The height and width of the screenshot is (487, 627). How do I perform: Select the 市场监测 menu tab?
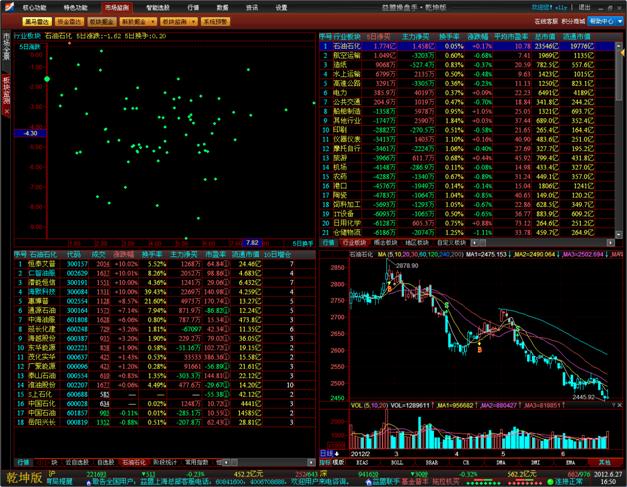click(117, 8)
